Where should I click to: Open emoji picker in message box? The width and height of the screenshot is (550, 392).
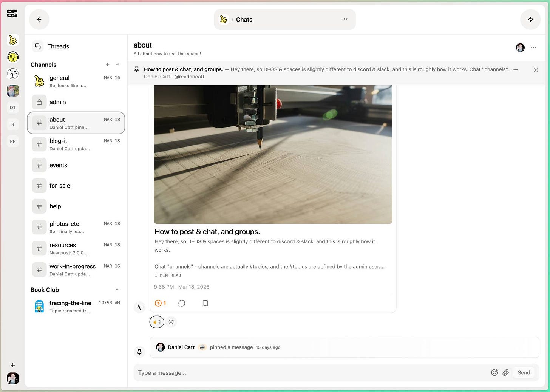tap(494, 373)
